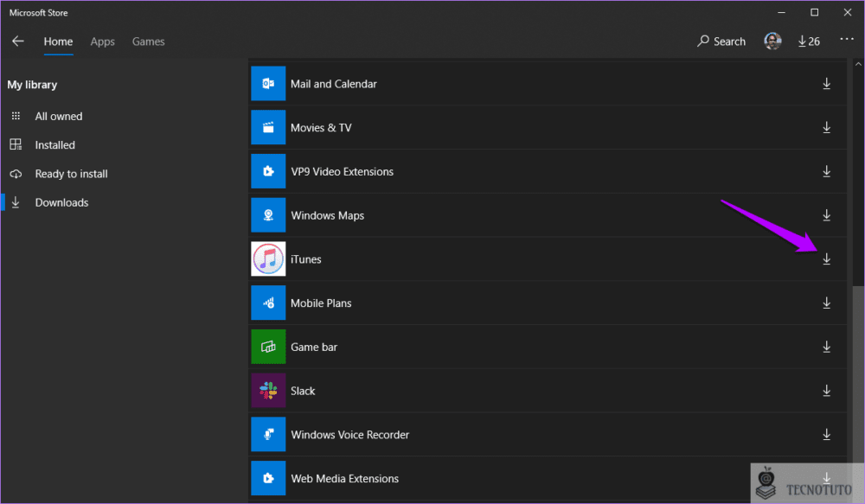Click the Windows Voice Recorder name
This screenshot has width=865, height=504.
click(349, 435)
